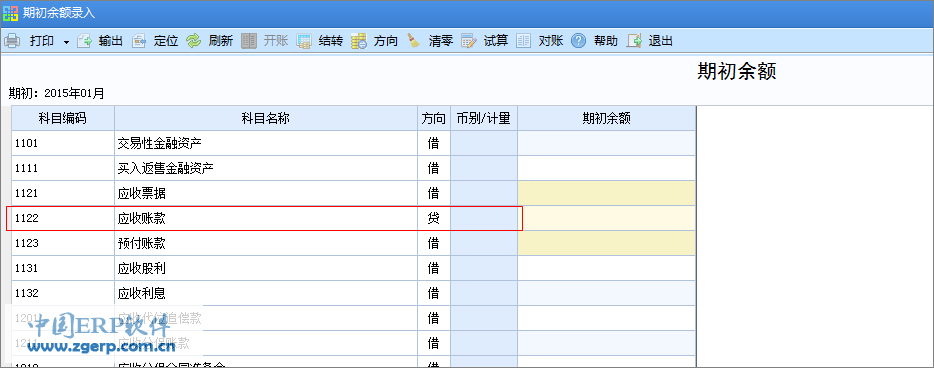Select account code cell 1111

click(63, 168)
